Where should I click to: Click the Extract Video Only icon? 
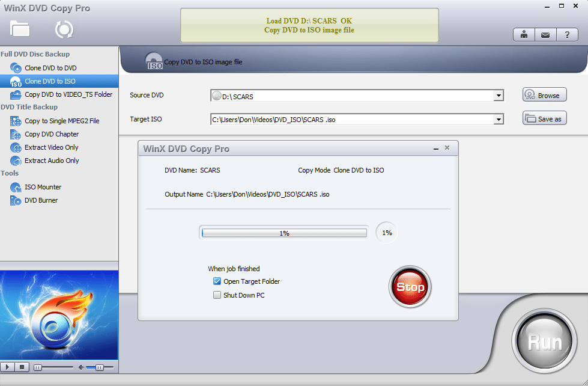point(16,147)
